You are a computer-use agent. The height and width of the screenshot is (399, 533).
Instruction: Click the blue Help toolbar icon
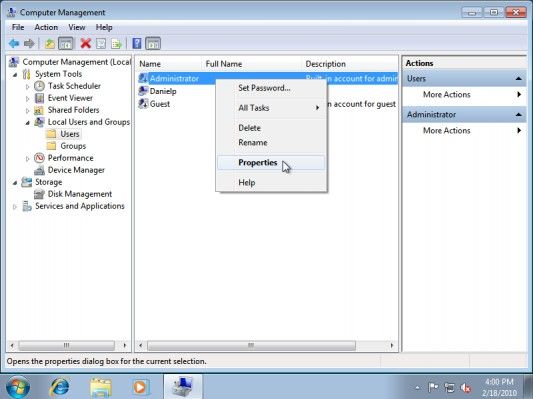point(137,44)
